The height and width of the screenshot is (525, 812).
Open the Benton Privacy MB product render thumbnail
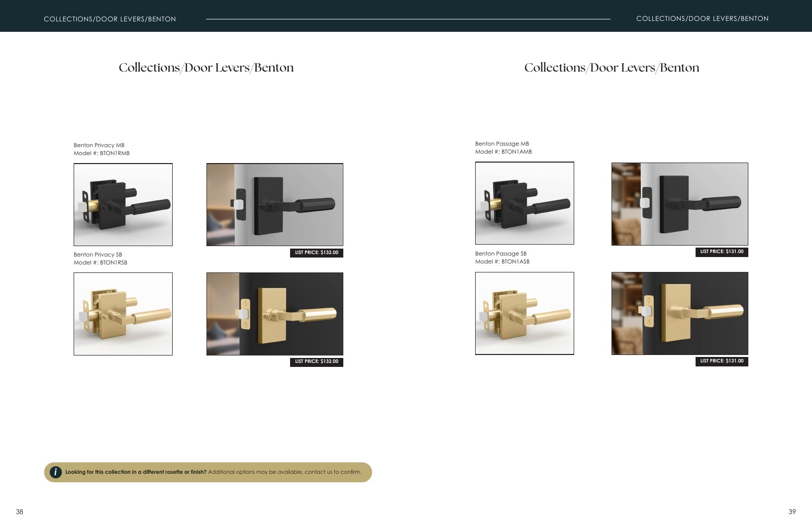123,204
